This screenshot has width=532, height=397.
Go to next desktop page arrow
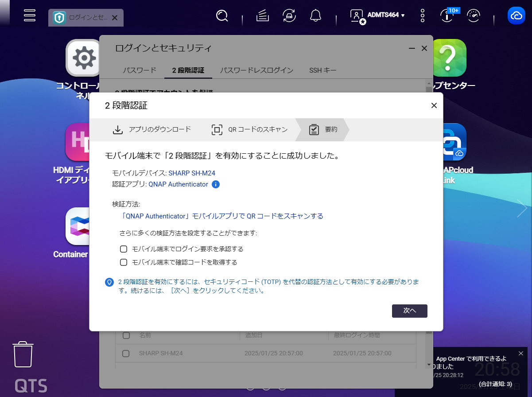click(522, 208)
